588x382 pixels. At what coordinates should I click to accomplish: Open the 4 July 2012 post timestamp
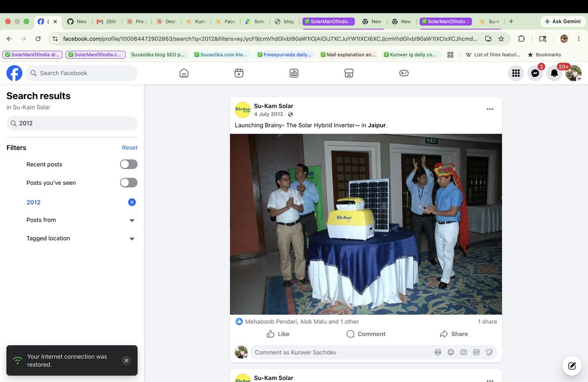pyautogui.click(x=268, y=114)
